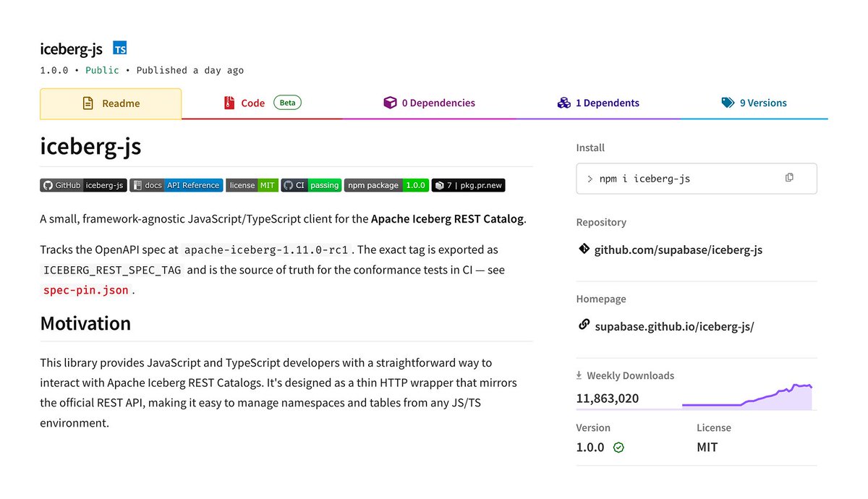
Task: Switch to the Code tab
Action: click(x=262, y=103)
